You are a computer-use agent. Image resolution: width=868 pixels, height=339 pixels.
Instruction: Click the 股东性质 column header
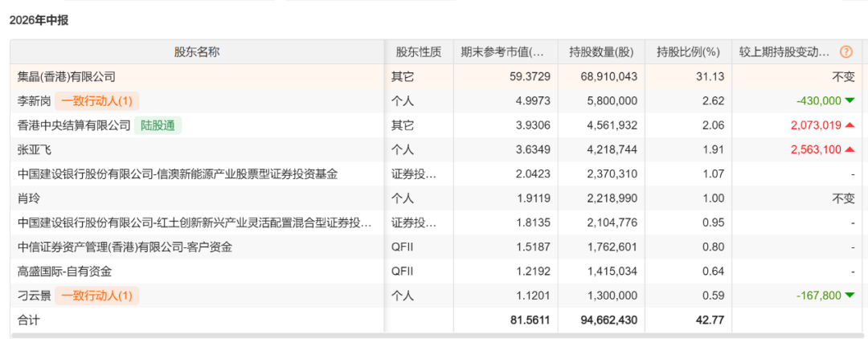click(419, 52)
